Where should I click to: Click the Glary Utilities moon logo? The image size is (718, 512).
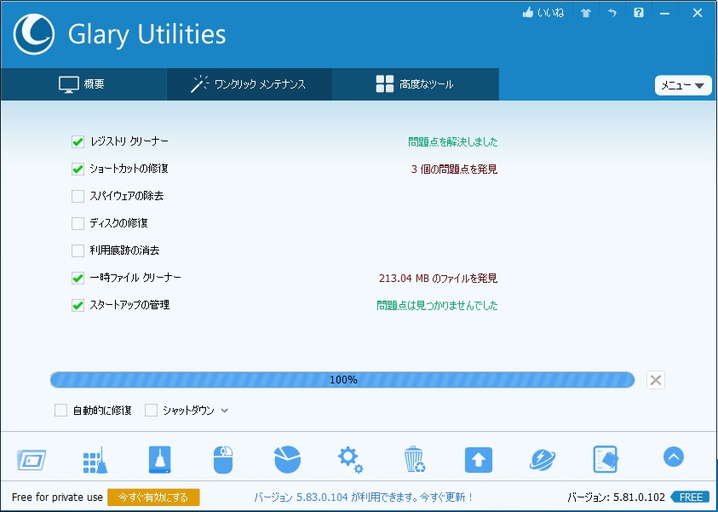pyautogui.click(x=34, y=34)
